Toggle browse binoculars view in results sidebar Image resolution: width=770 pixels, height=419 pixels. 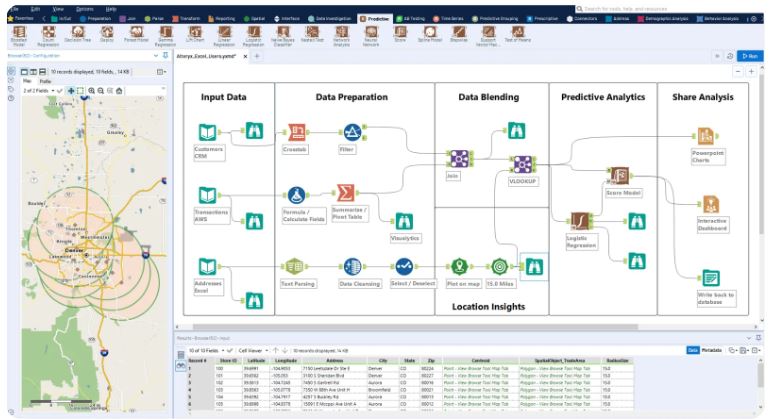click(x=181, y=366)
